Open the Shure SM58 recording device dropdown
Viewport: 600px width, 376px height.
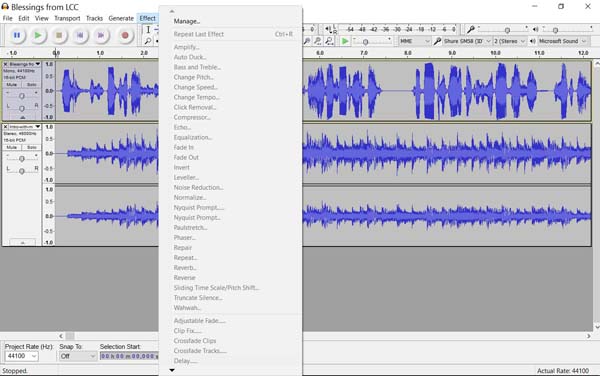coord(467,41)
